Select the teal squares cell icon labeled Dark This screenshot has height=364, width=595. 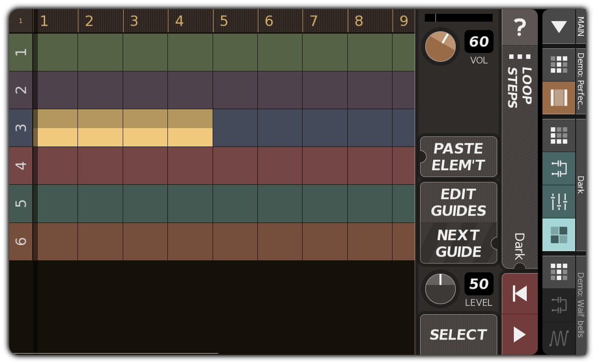[x=559, y=235]
